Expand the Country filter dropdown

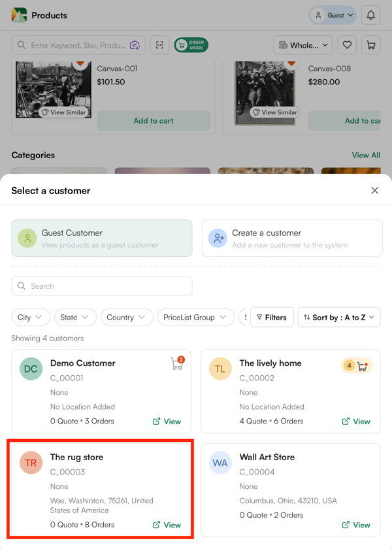coord(126,317)
